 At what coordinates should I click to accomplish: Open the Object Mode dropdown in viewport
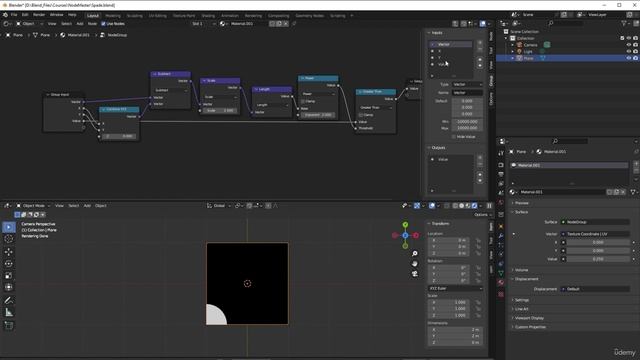[x=33, y=206]
